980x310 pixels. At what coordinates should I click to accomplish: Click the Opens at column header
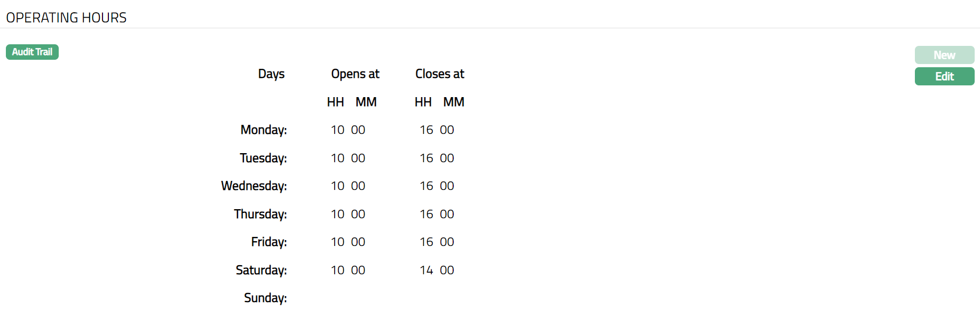pyautogui.click(x=355, y=74)
